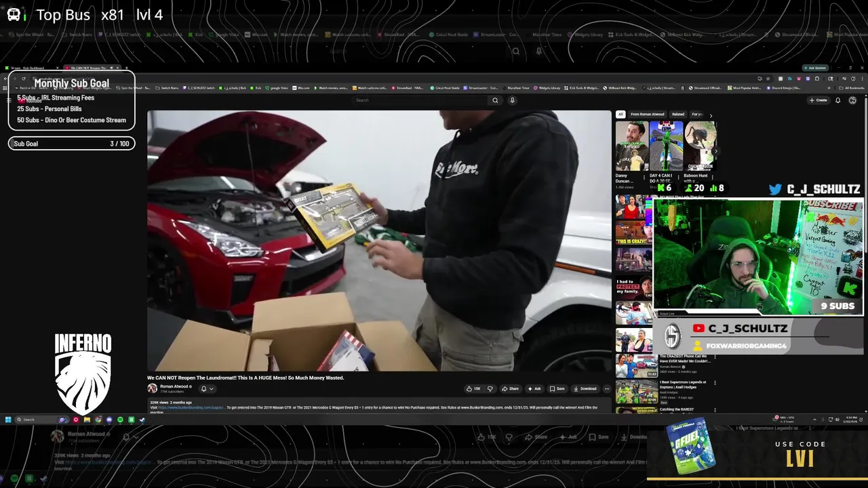
Task: Select the Related filter chip
Action: click(x=678, y=115)
